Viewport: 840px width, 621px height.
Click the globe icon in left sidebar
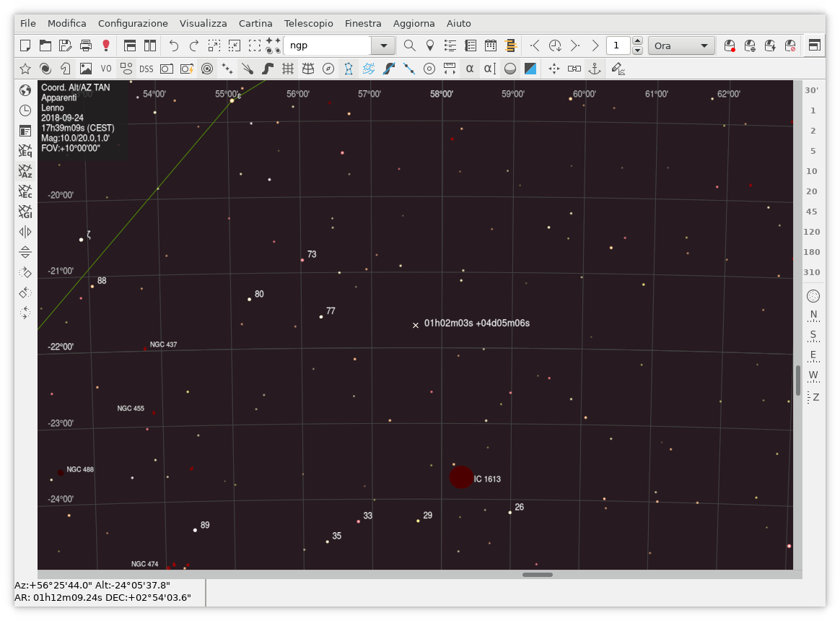[x=25, y=90]
